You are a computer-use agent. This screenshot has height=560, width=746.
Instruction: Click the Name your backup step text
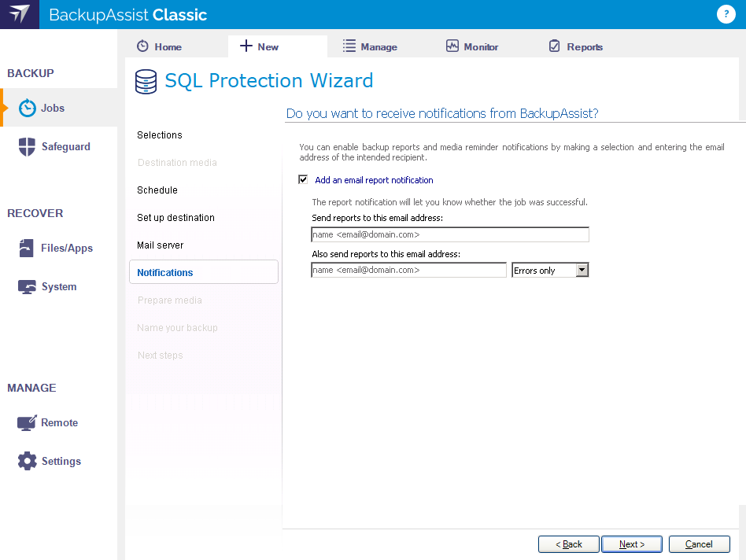tap(177, 328)
